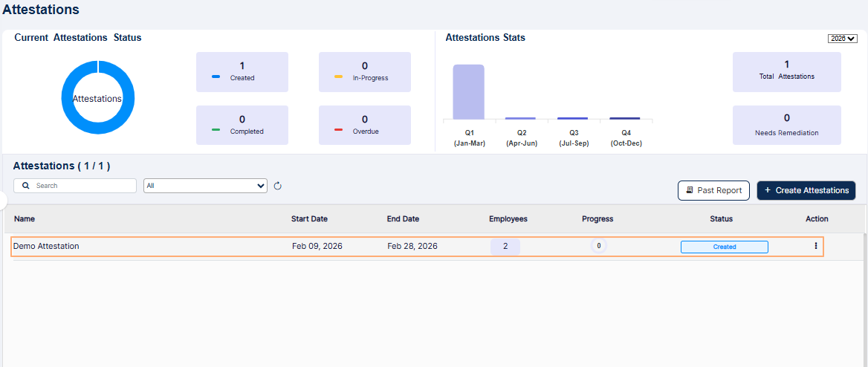Image resolution: width=868 pixels, height=367 pixels.
Task: Click the magnifier icon in the search box
Action: (27, 186)
